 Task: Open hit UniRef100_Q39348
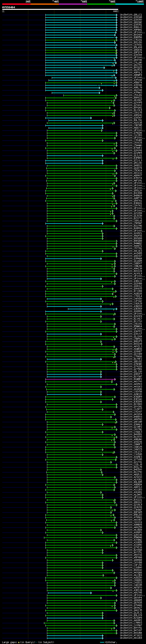131,17
